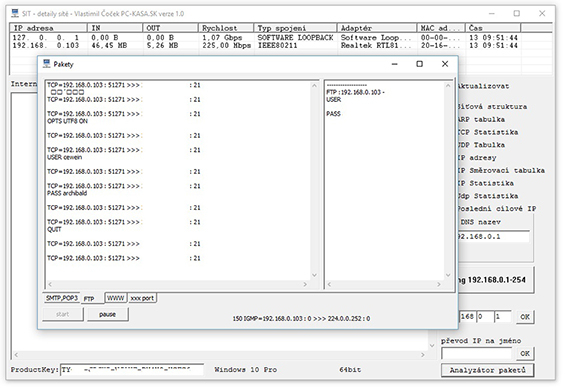565x389 pixels.
Task: Click the ProductKey text field
Action: tap(132, 370)
